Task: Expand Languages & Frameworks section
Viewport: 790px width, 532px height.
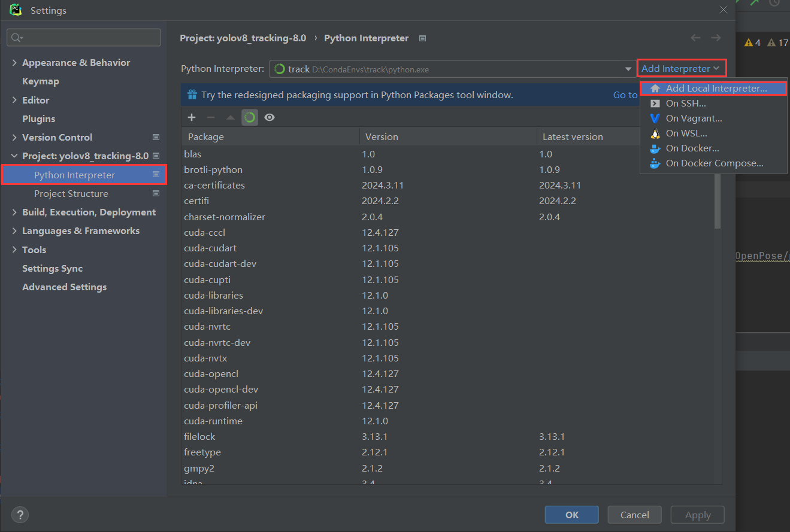Action: 14,230
